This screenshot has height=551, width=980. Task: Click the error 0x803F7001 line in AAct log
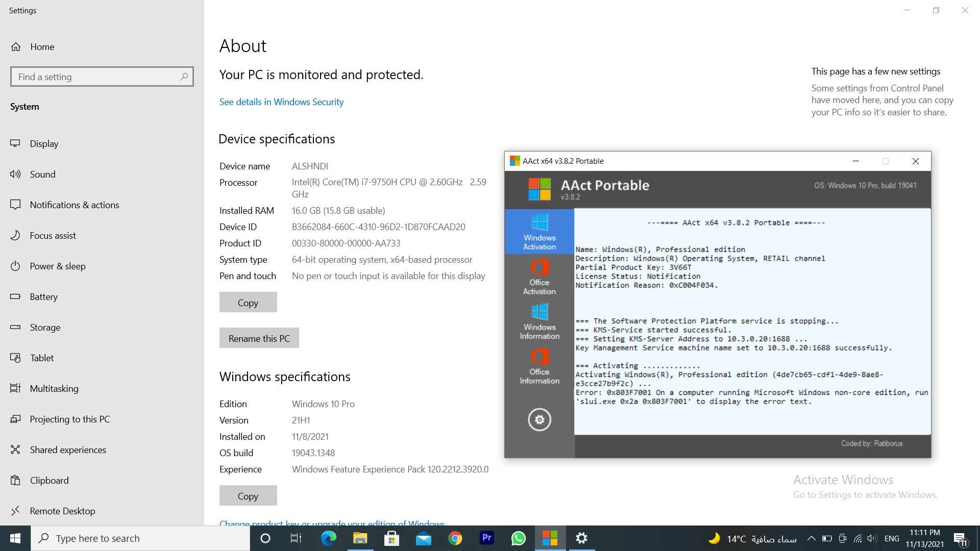click(752, 393)
